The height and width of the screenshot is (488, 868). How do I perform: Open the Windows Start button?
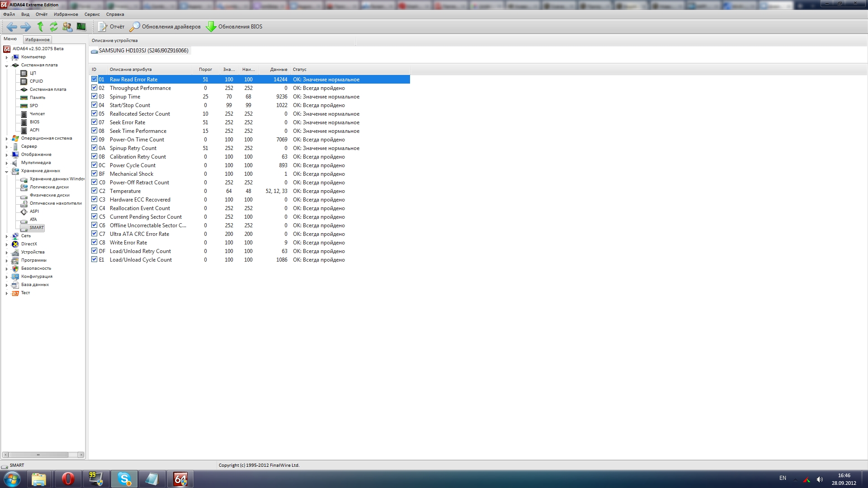click(x=12, y=479)
